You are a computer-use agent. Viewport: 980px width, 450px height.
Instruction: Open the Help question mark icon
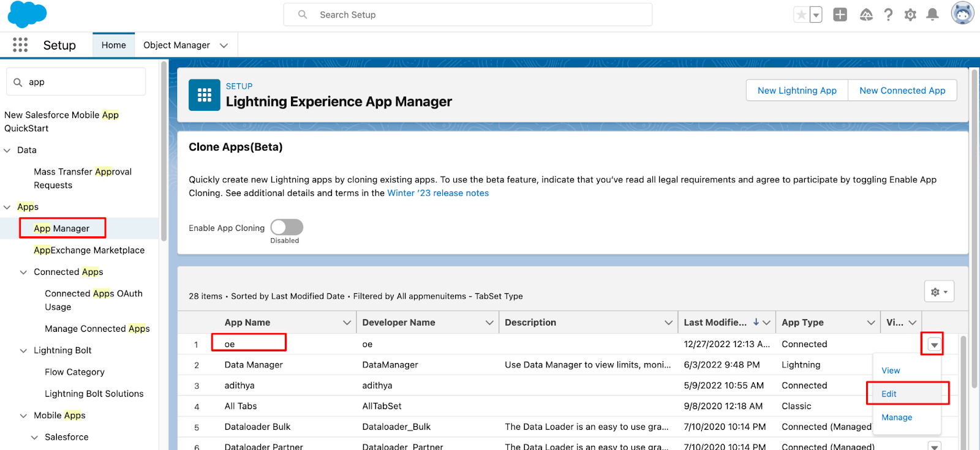888,15
